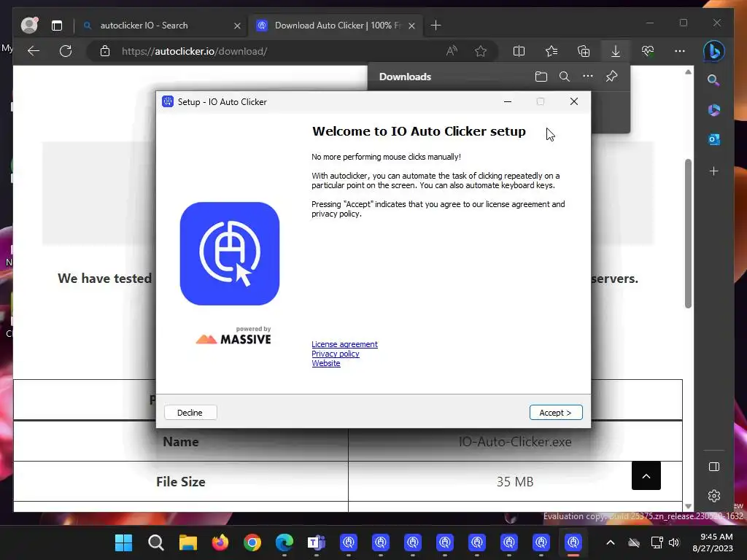Open Edge tab actions menu
The height and width of the screenshot is (560, 747).
point(57,26)
